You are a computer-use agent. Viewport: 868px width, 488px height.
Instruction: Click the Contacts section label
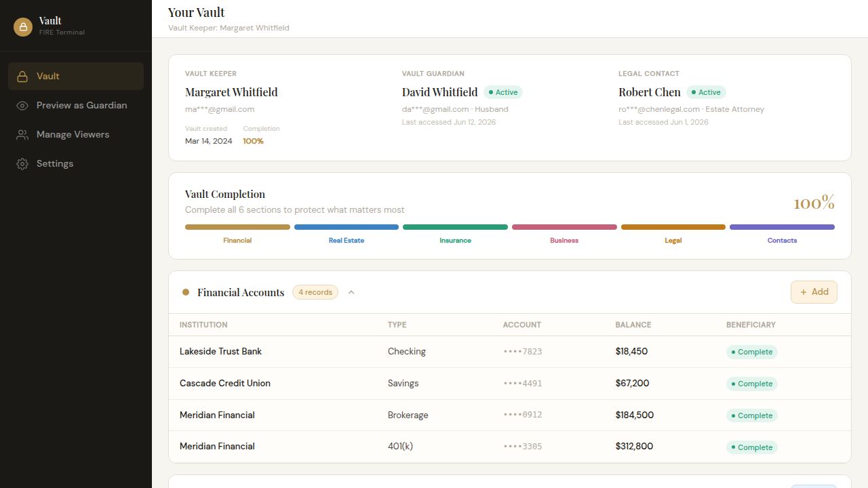(782, 241)
